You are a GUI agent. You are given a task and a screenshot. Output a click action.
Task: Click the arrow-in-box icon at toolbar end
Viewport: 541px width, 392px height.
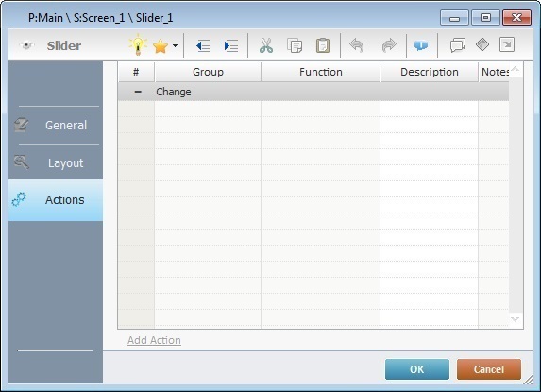[507, 44]
